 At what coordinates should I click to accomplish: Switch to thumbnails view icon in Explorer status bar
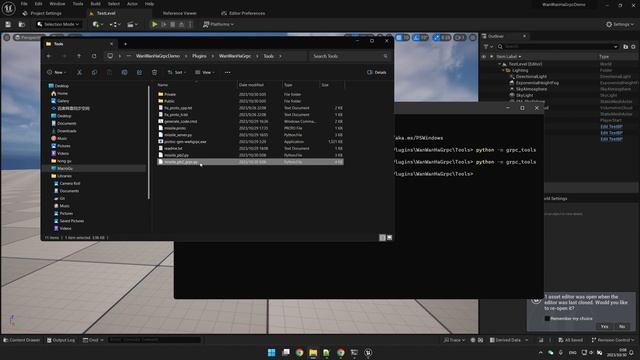click(x=390, y=238)
